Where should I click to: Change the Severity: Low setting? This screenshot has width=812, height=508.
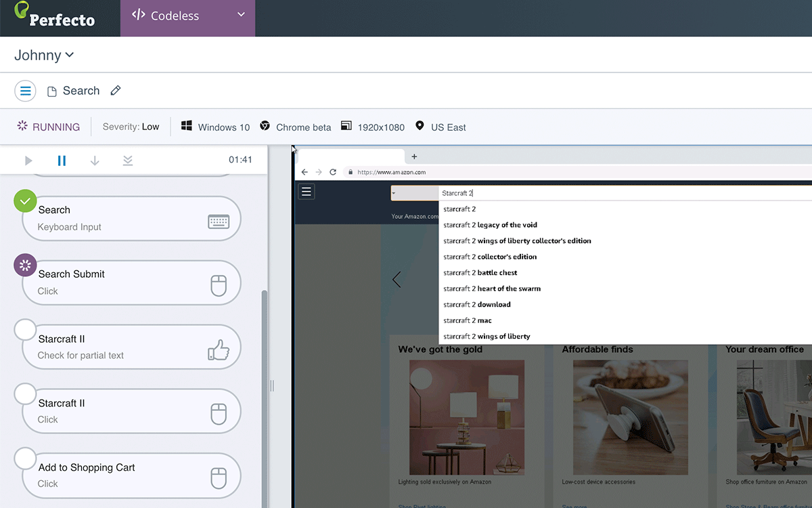coord(131,127)
